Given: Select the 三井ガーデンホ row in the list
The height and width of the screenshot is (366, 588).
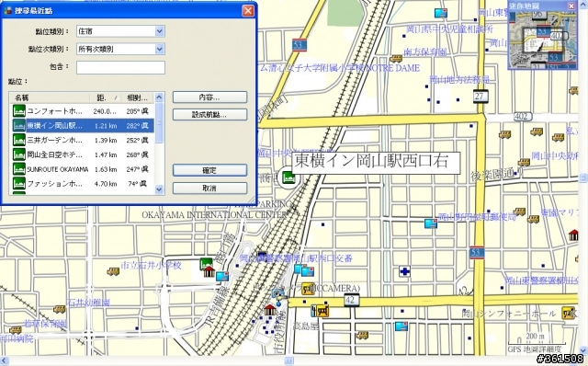Looking at the screenshot, I should [82, 140].
